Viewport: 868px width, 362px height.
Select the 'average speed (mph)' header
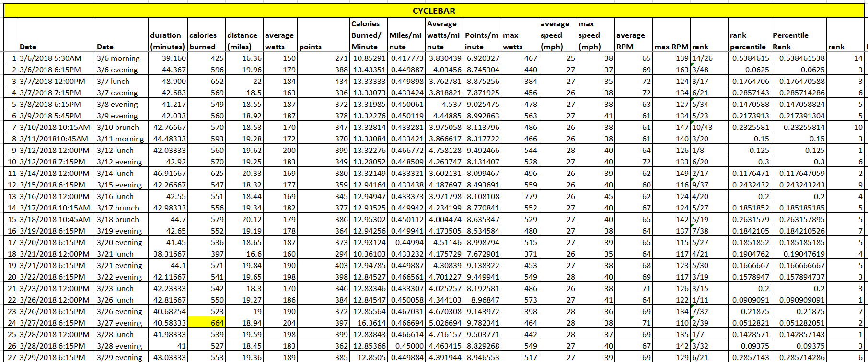(557, 35)
